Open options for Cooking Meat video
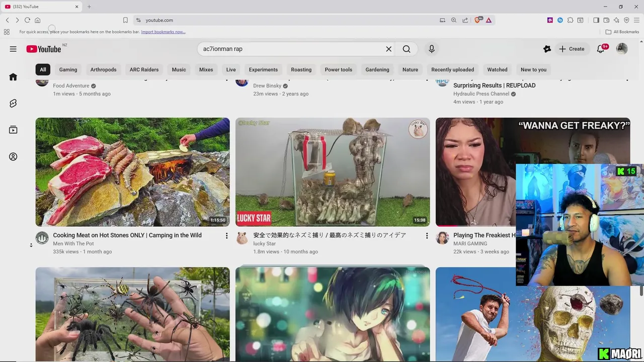 (x=226, y=235)
